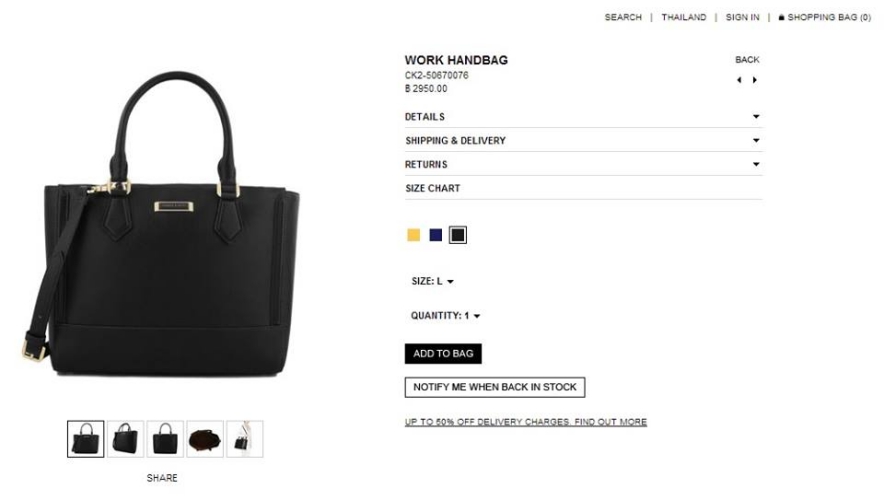
Task: Open the Quantity dropdown
Action: (x=445, y=316)
